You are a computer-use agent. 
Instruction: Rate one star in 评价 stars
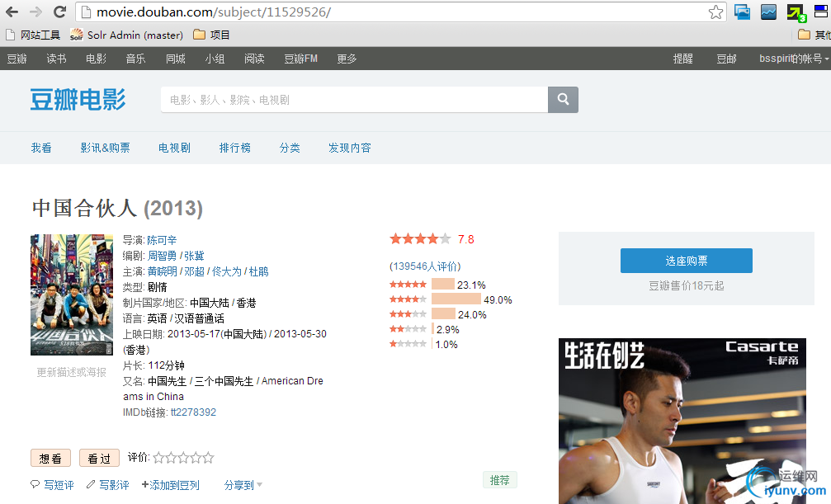158,458
